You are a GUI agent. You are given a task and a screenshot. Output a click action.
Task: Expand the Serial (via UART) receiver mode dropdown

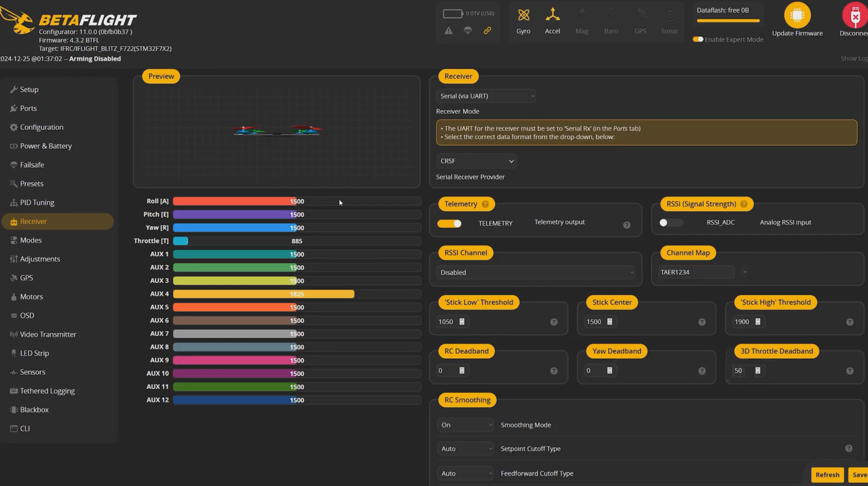point(486,96)
